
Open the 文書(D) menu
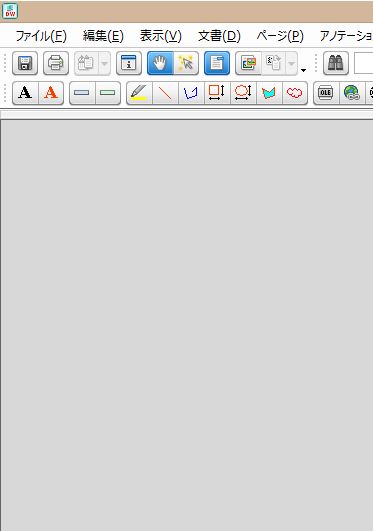(220, 36)
